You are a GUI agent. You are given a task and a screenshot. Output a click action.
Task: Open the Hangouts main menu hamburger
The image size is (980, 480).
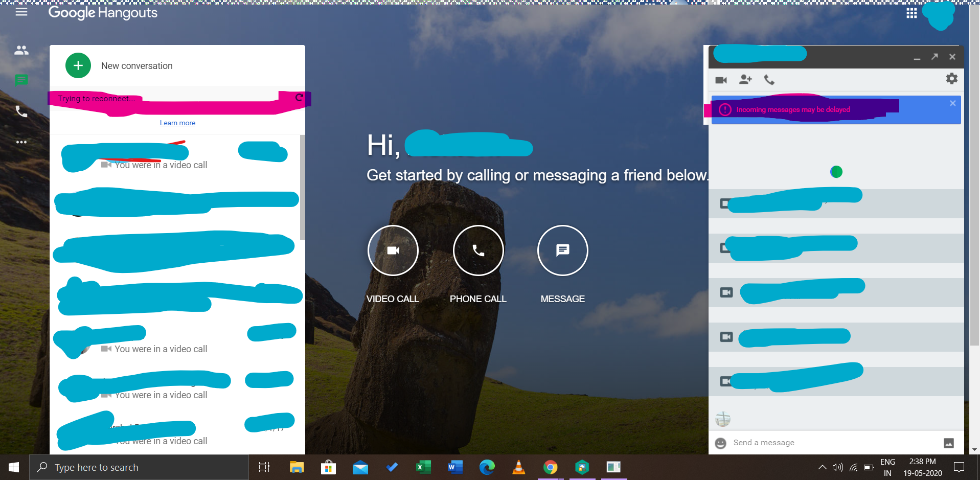(x=21, y=12)
